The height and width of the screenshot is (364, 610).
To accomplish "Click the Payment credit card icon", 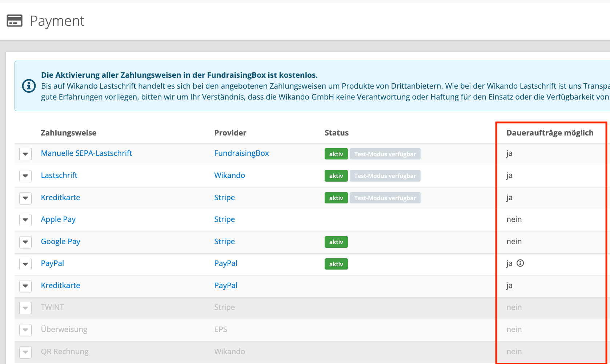I will coord(15,21).
